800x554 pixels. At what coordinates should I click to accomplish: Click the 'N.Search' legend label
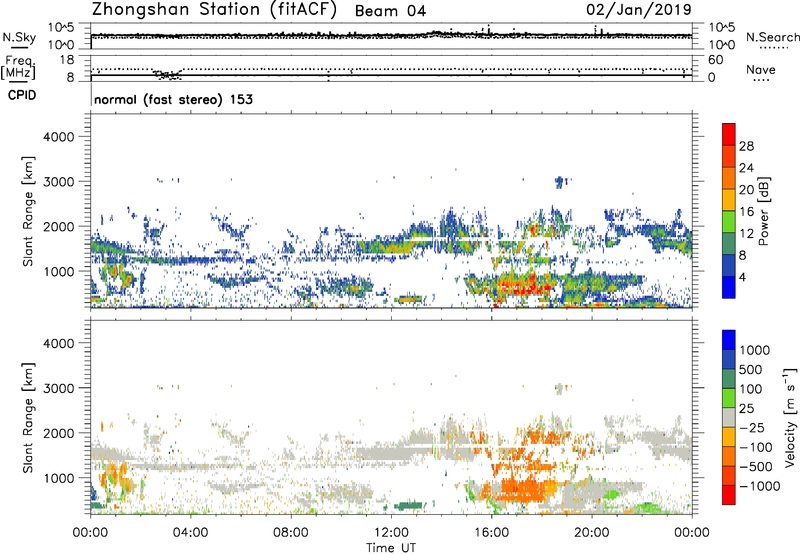772,37
